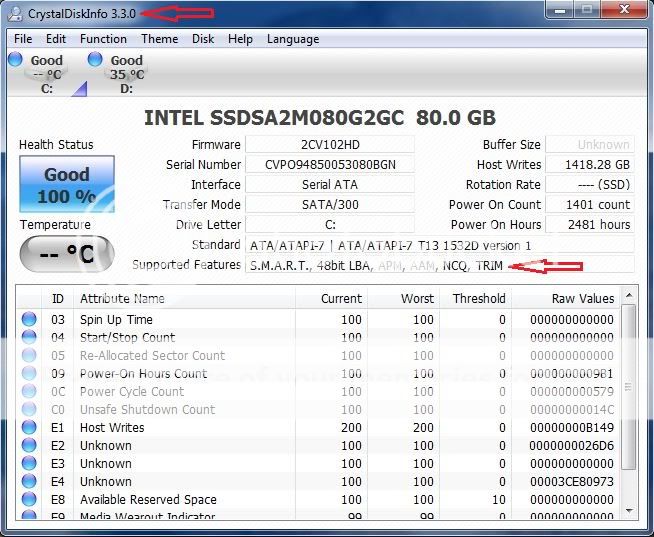The image size is (654, 537).
Task: Open the Language menu
Action: tap(293, 39)
